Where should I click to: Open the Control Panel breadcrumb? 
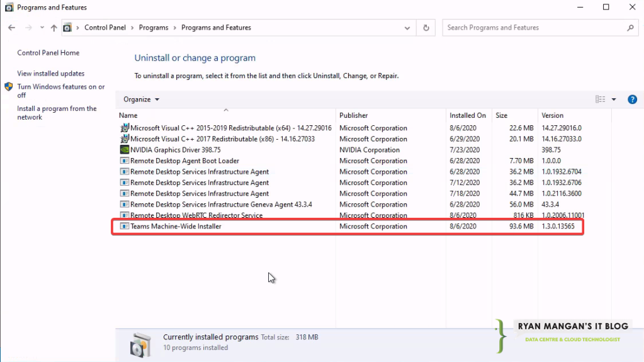tap(105, 28)
